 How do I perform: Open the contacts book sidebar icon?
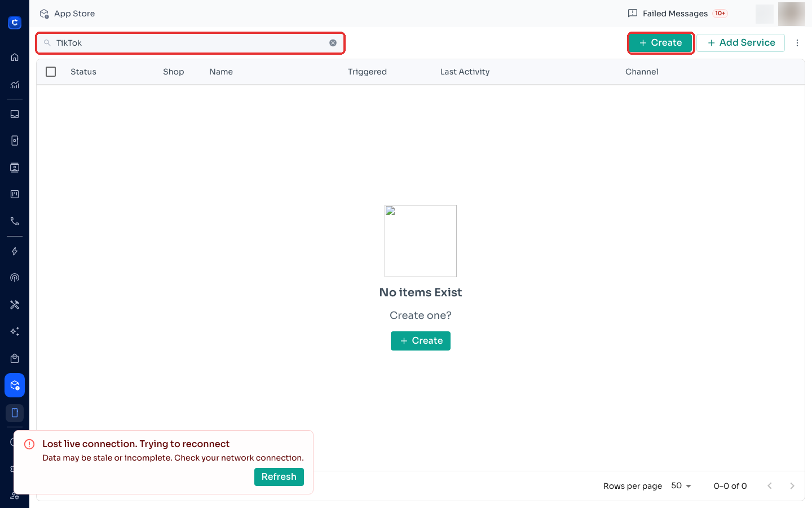point(15,141)
